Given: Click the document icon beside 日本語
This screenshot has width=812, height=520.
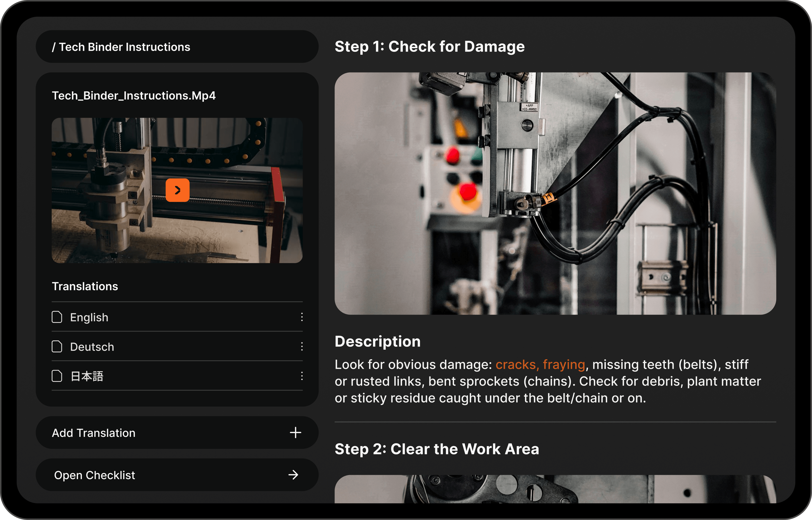Looking at the screenshot, I should coord(57,376).
